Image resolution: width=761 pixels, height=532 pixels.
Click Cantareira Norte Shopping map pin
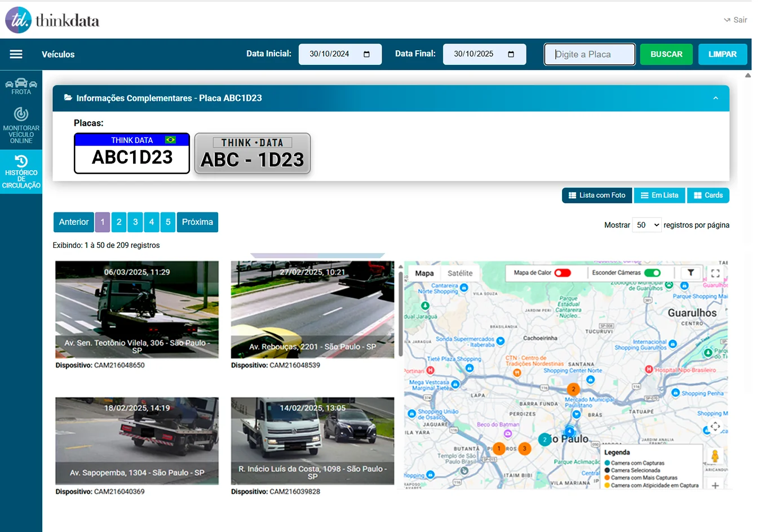pyautogui.click(x=464, y=287)
